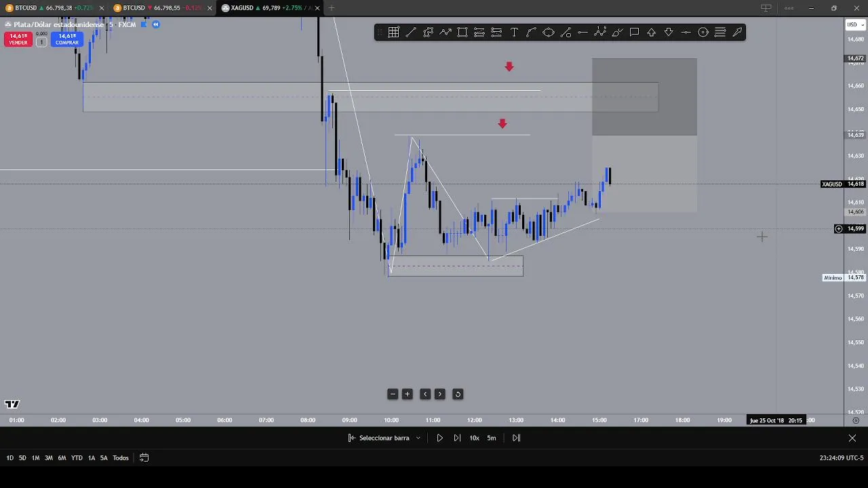Select YTD date range
This screenshot has height=488, width=868.
pos(77,458)
